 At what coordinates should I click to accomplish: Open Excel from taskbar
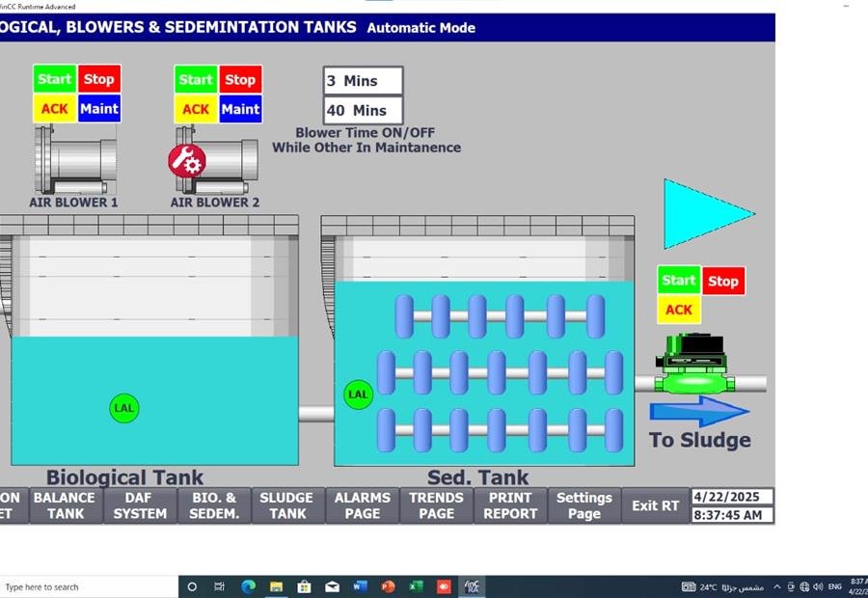(416, 587)
